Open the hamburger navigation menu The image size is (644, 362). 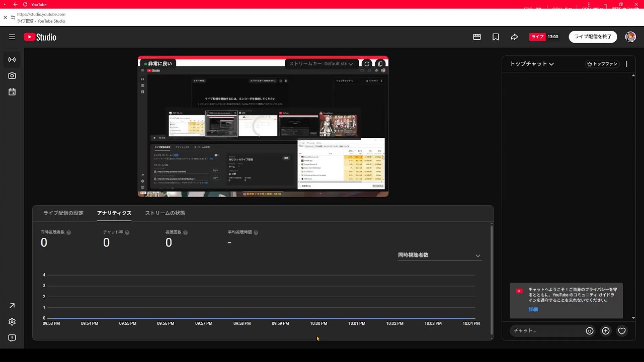12,37
